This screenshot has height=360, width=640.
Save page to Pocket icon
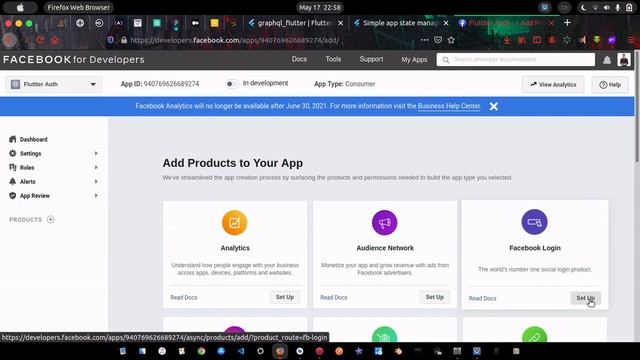[x=438, y=40]
